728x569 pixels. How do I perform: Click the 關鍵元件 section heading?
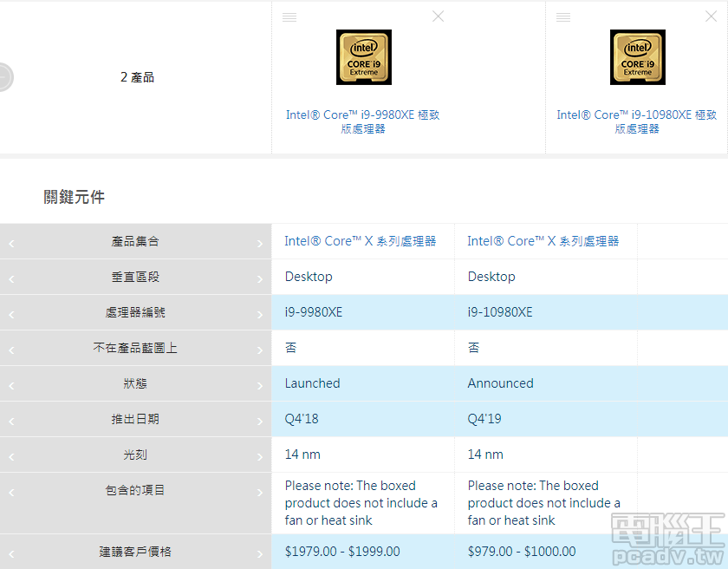coord(73,197)
